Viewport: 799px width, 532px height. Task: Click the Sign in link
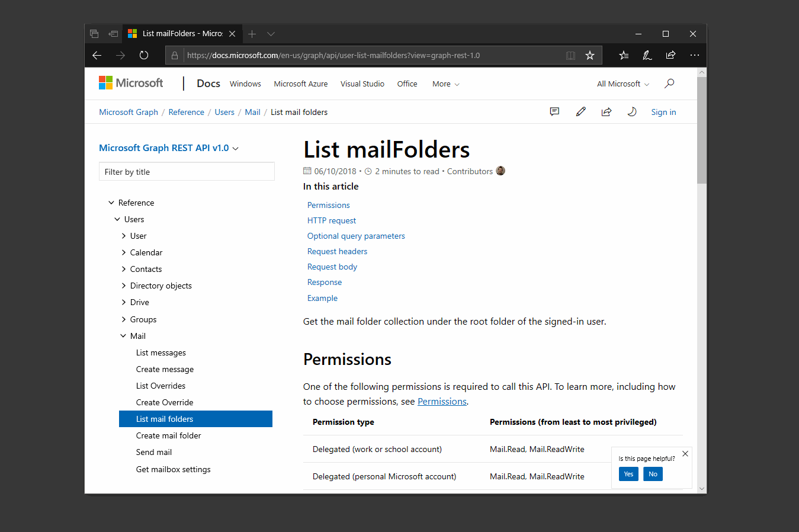[663, 112]
